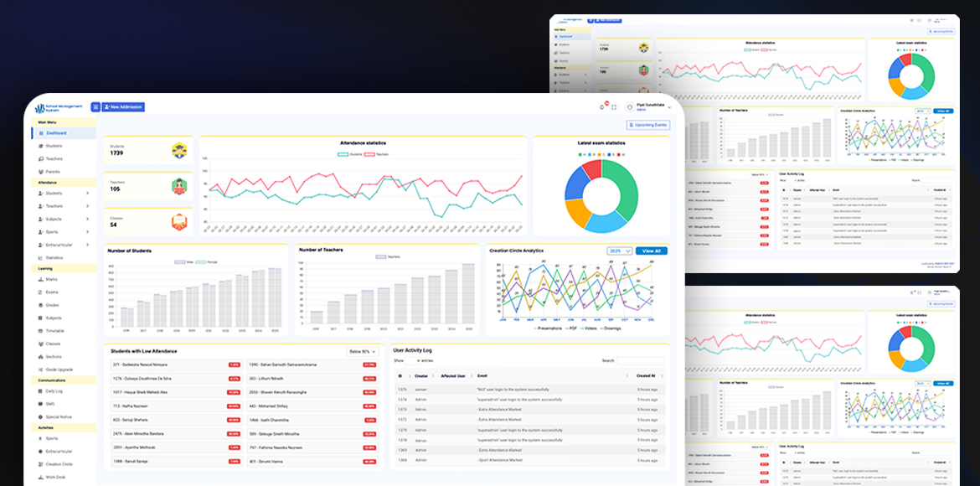
Task: Click the Work Desk icon under Activities
Action: [x=39, y=475]
